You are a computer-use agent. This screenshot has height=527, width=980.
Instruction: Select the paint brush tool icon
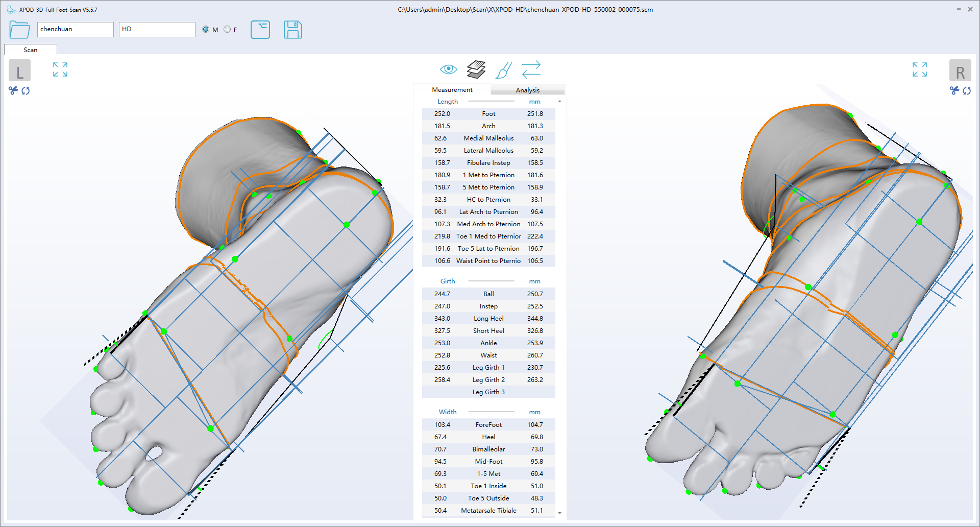[x=503, y=70]
